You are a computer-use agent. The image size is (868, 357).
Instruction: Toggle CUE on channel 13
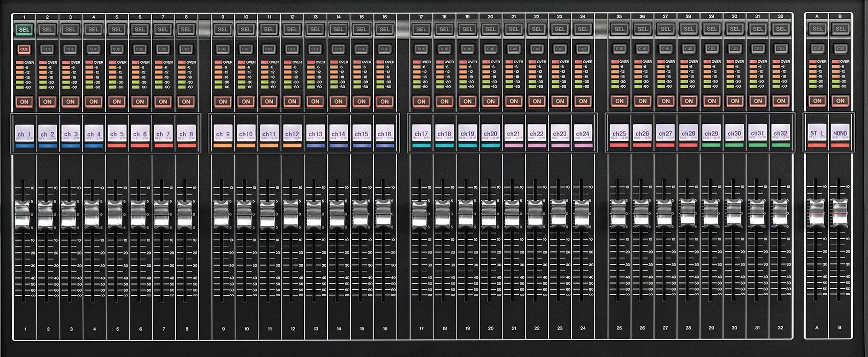pyautogui.click(x=315, y=49)
